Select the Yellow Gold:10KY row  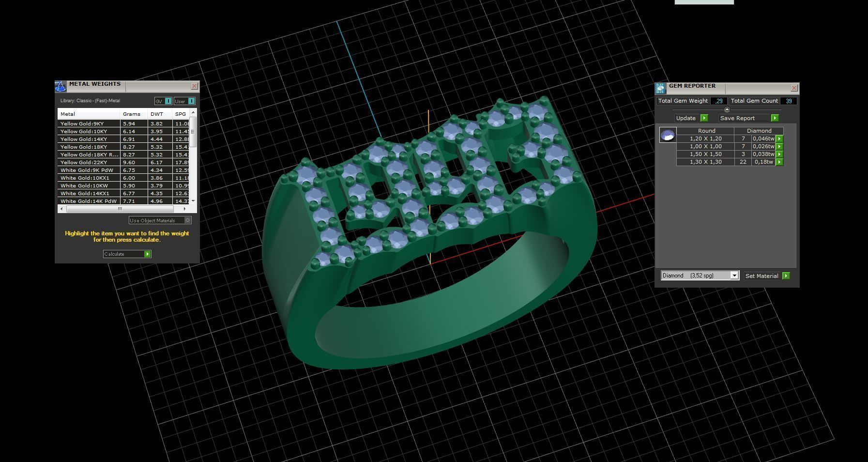click(123, 132)
